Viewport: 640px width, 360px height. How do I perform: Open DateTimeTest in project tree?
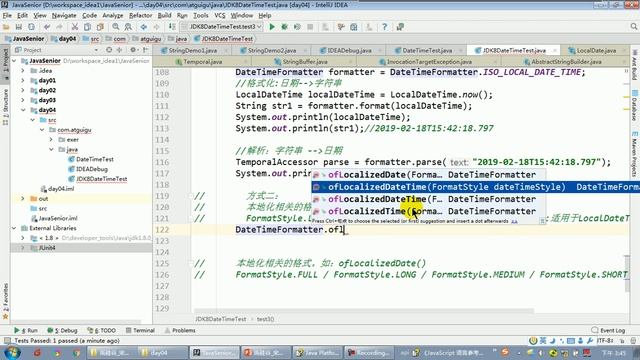point(95,159)
